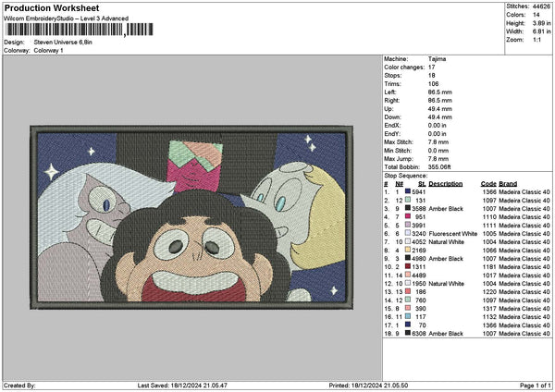The width and height of the screenshot is (555, 392).
Task: Click the black swatch in stop 18
Action: tap(408, 333)
